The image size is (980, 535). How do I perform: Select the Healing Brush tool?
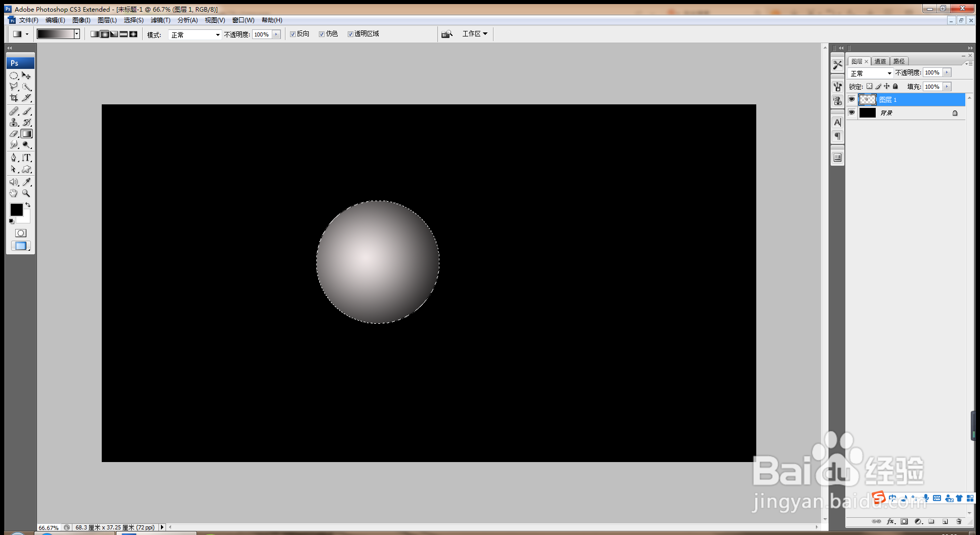(14, 111)
